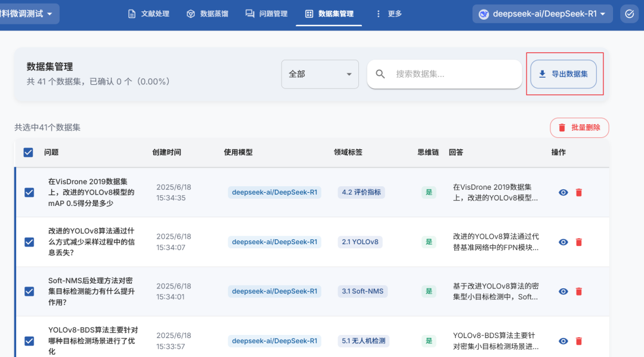Open the 全部 filter dropdown

(x=320, y=73)
